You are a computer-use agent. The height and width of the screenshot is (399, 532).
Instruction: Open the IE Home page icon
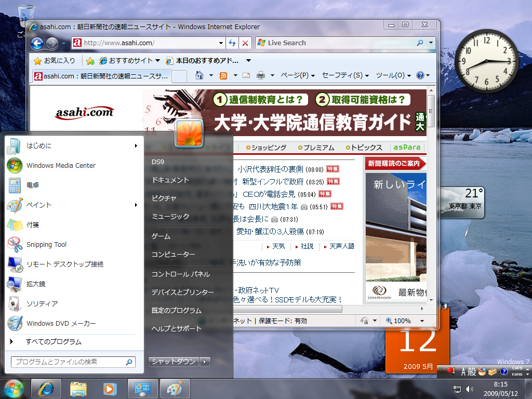pyautogui.click(x=199, y=75)
